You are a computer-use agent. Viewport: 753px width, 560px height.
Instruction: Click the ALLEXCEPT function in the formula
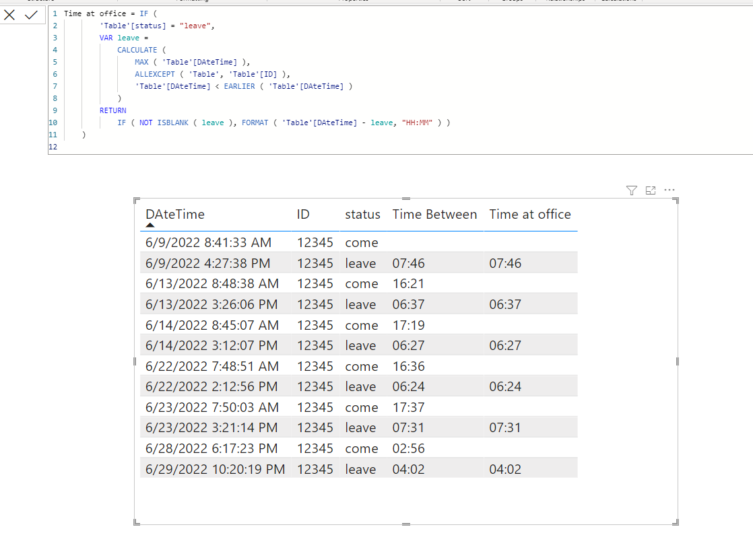coord(155,74)
